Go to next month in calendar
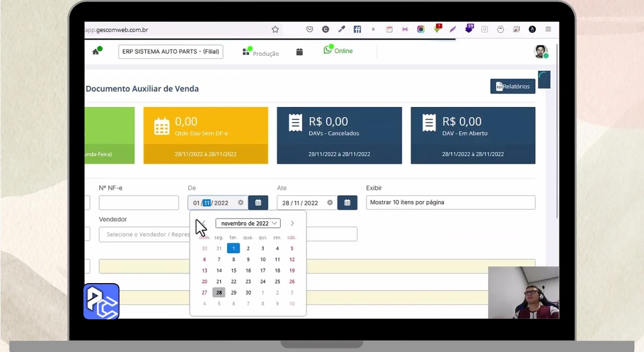 coord(292,223)
